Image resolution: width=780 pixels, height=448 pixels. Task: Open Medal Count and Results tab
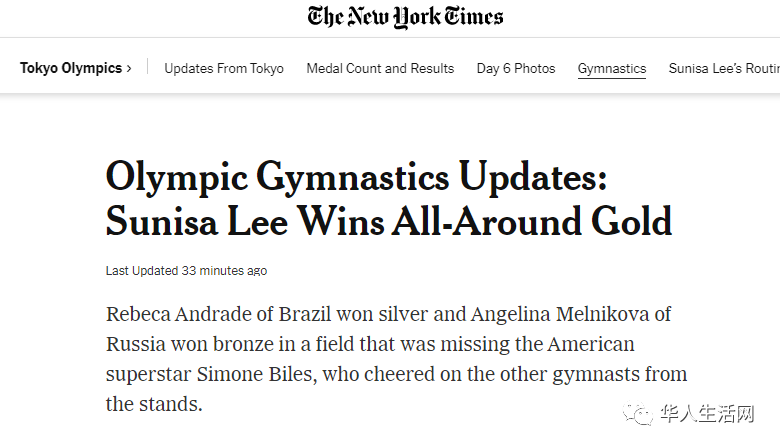[x=380, y=69]
